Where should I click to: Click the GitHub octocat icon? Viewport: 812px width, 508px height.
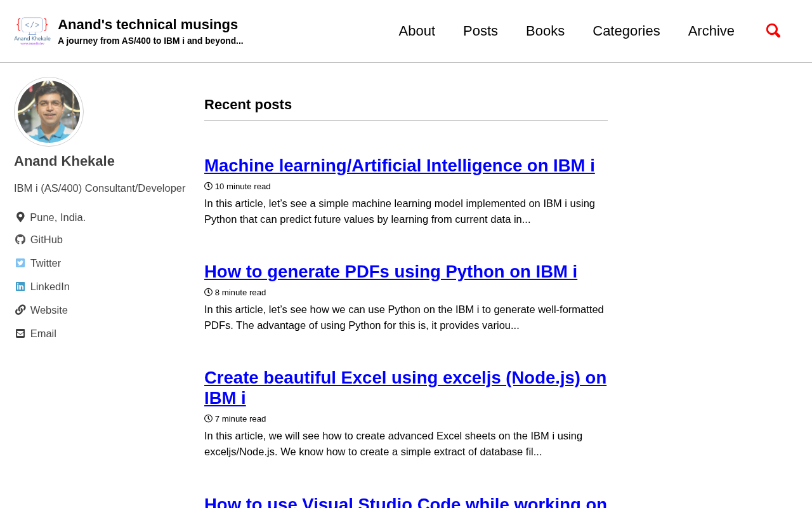[20, 239]
